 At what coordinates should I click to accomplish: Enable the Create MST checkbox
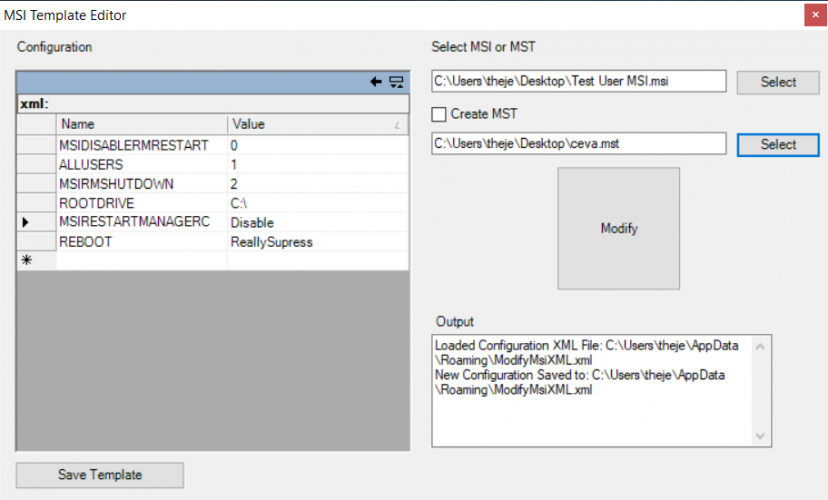tap(439, 114)
